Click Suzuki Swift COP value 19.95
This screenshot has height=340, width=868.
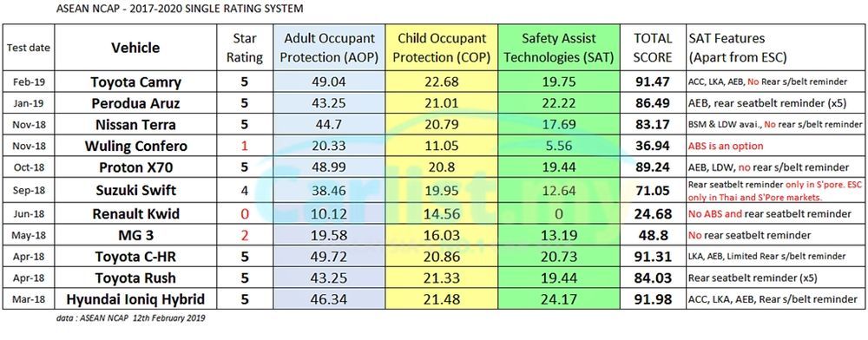(x=442, y=191)
